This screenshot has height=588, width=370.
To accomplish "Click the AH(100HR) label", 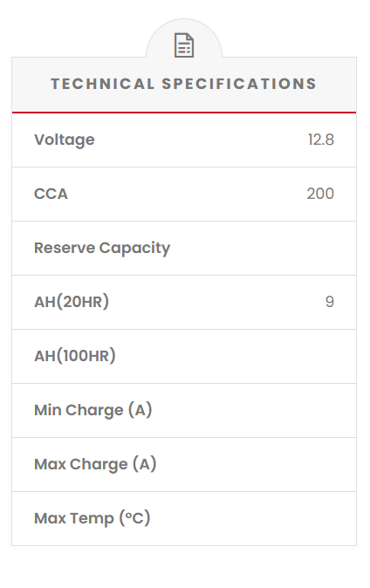I will 75,356.
